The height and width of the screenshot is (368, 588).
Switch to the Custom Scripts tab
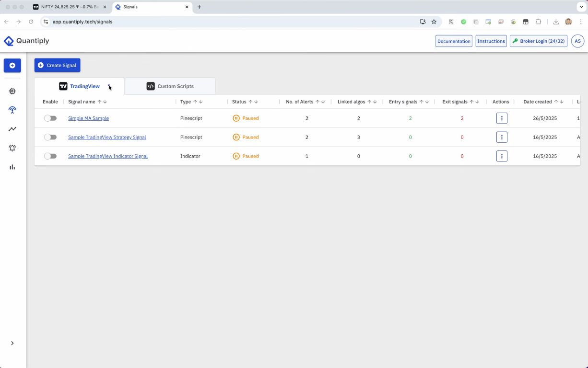coord(170,86)
